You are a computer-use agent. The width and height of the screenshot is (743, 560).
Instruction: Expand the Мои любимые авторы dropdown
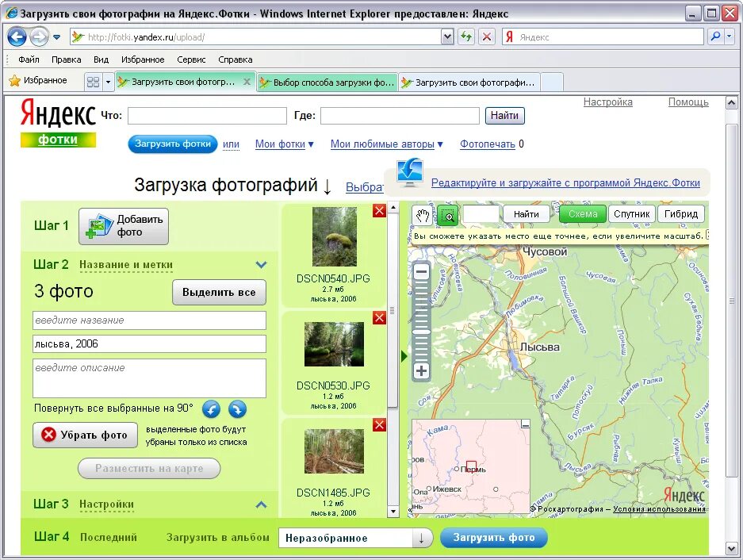point(440,144)
